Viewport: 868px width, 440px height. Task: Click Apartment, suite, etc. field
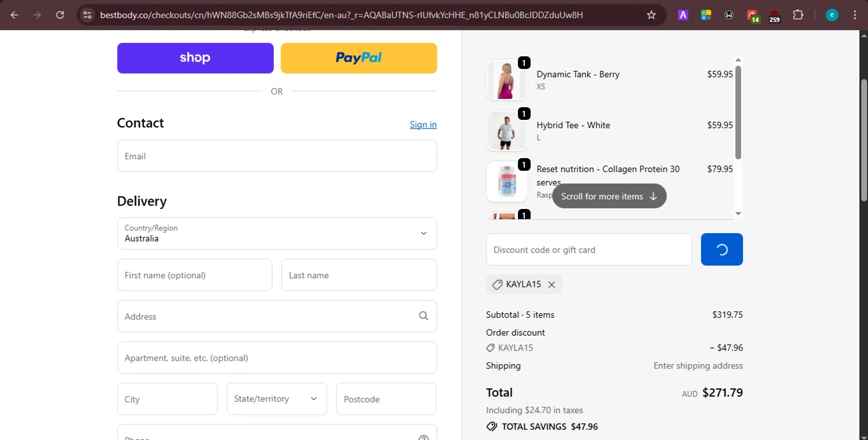point(277,358)
